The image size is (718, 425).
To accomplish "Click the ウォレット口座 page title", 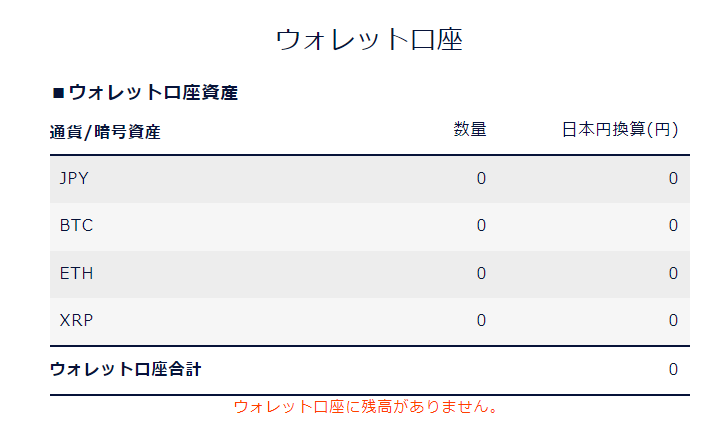I will (368, 40).
